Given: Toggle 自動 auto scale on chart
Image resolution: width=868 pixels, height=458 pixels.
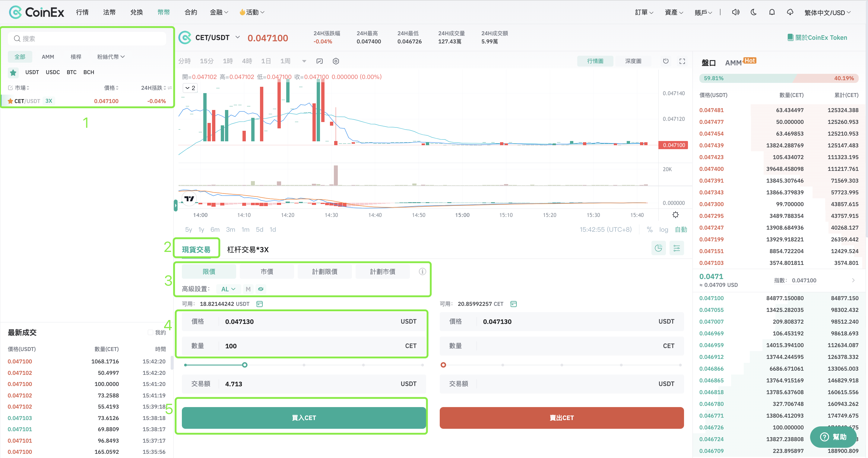Looking at the screenshot, I should [x=681, y=230].
